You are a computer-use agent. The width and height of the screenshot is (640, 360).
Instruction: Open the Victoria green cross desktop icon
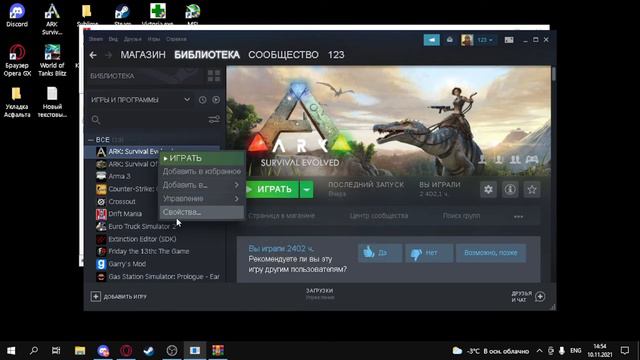tap(158, 11)
